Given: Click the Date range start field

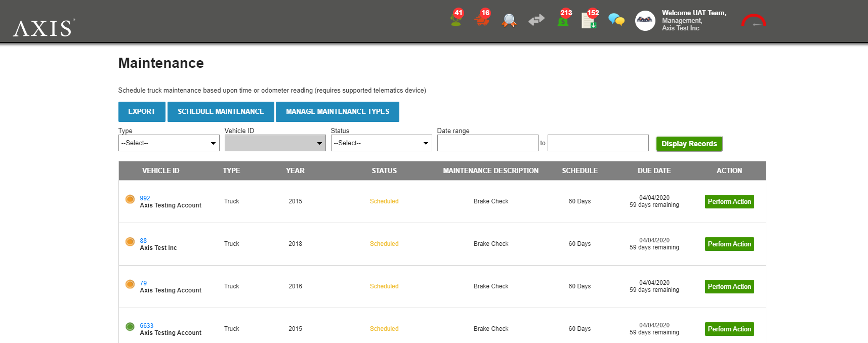Looking at the screenshot, I should point(487,143).
